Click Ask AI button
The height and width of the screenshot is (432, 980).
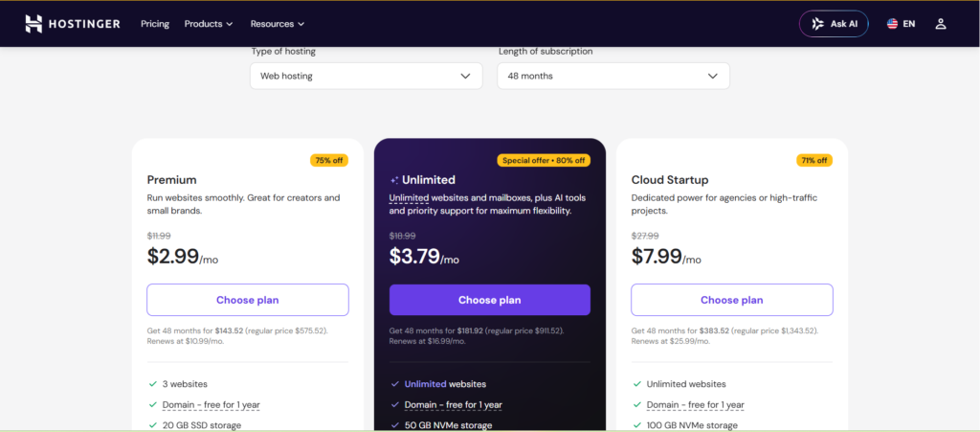coord(834,24)
